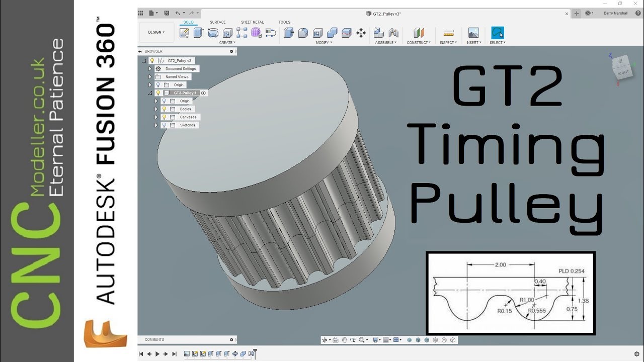
Task: Open the CREATE dropdown menu
Action: click(x=227, y=43)
